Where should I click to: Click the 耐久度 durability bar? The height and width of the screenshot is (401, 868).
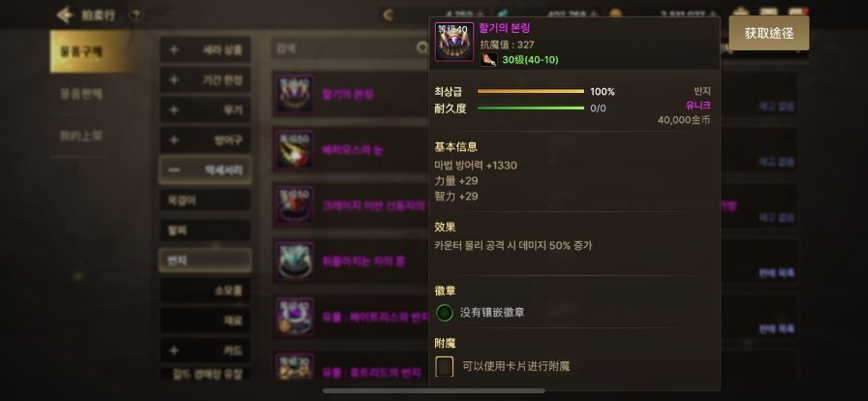[530, 108]
